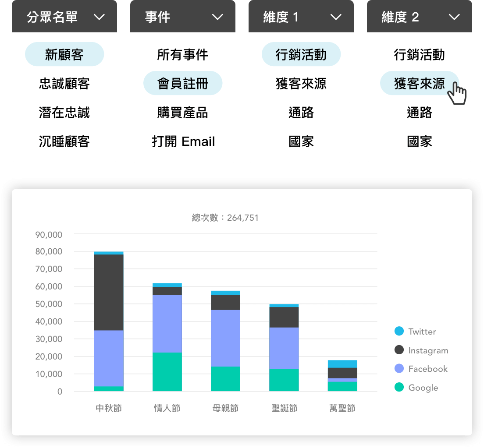The height and width of the screenshot is (448, 484).
Task: Choose 通路 under 維度 1
Action: [x=301, y=113]
